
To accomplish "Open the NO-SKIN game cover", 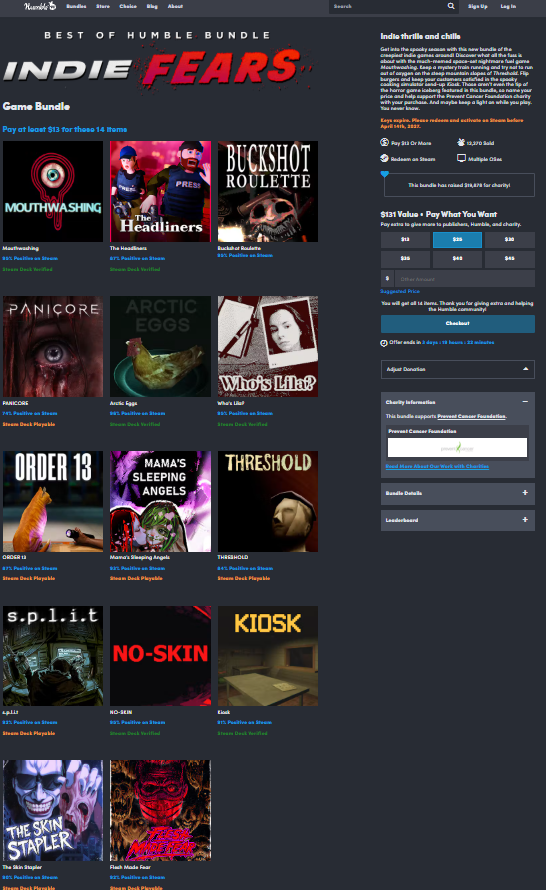I will pyautogui.click(x=160, y=656).
